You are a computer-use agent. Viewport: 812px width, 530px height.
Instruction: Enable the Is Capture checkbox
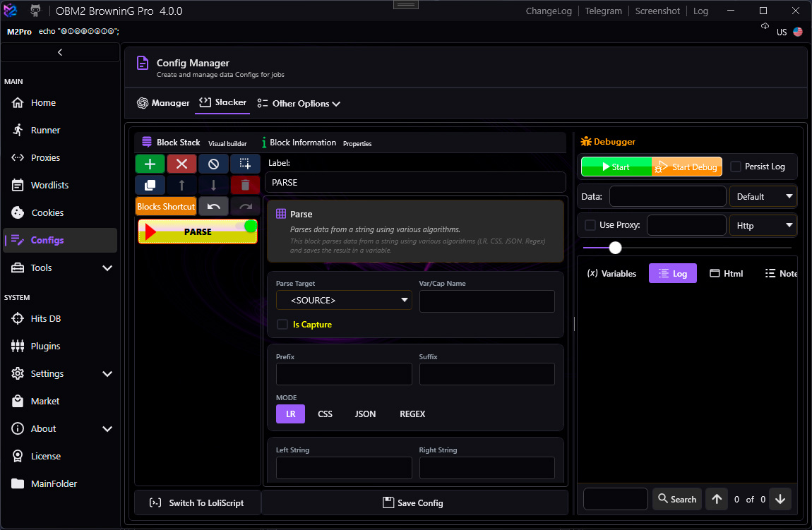click(x=282, y=325)
